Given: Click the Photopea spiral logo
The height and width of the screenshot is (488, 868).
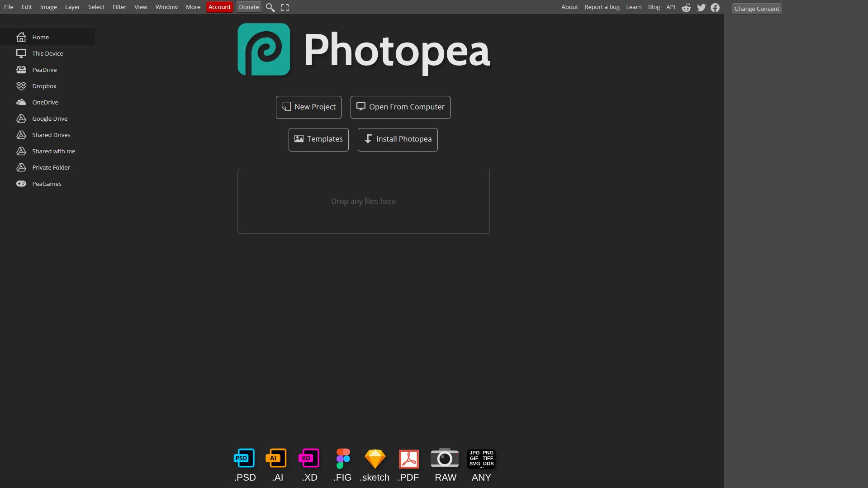Looking at the screenshot, I should click(x=264, y=49).
